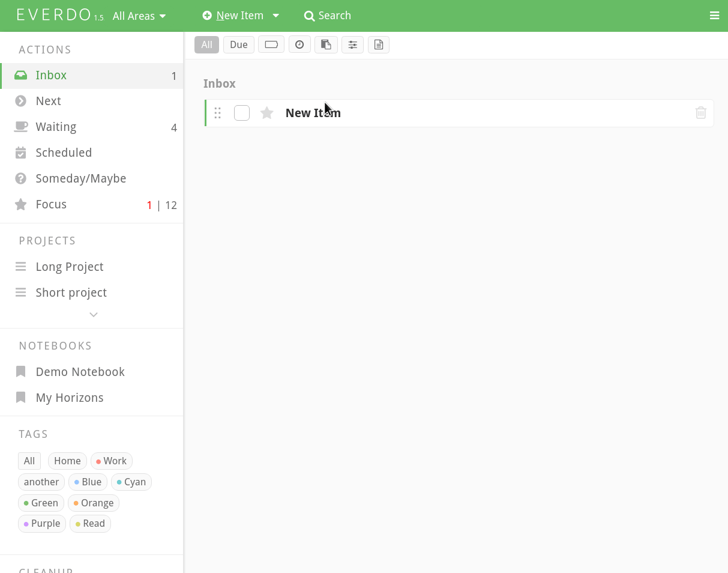
Task: Open the dropdown arrow beside New Item
Action: 276,16
